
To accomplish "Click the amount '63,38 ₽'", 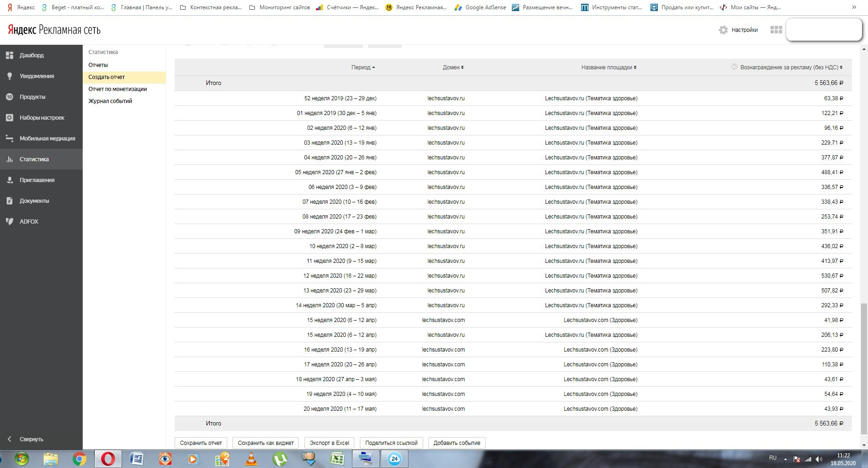I will [x=834, y=98].
